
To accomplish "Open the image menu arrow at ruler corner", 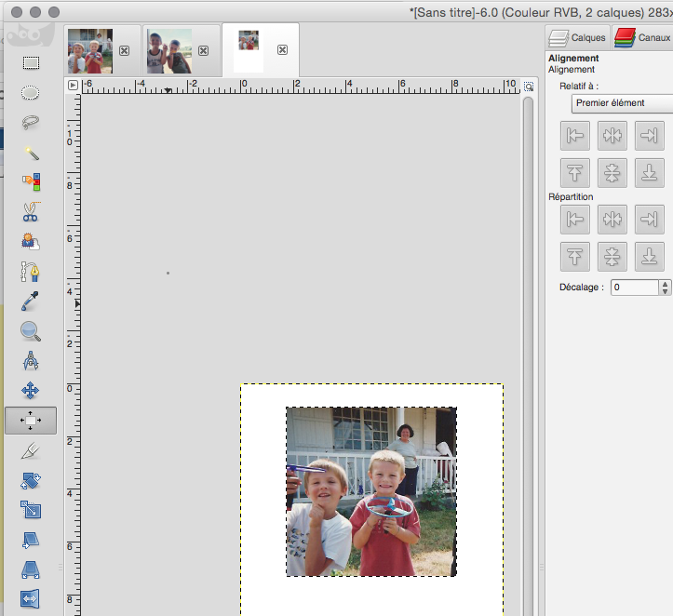I will pos(73,86).
